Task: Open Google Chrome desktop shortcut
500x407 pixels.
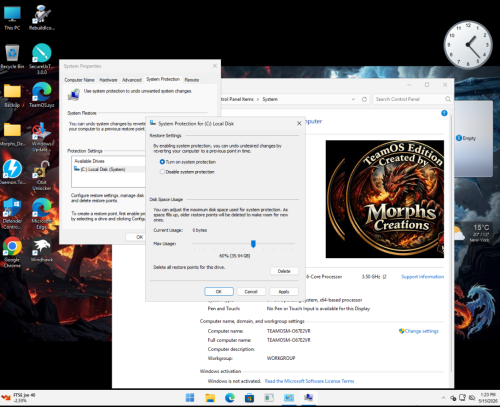Action: [12, 252]
